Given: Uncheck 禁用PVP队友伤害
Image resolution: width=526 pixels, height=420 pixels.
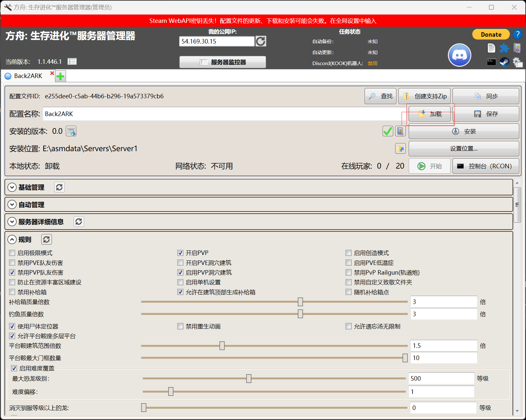Looking at the screenshot, I should coord(12,272).
